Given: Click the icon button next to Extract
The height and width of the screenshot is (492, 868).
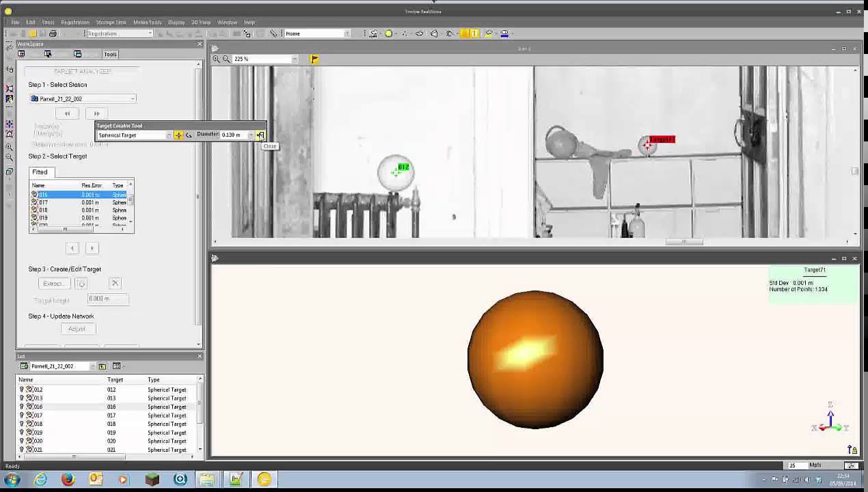Looking at the screenshot, I should (x=81, y=284).
